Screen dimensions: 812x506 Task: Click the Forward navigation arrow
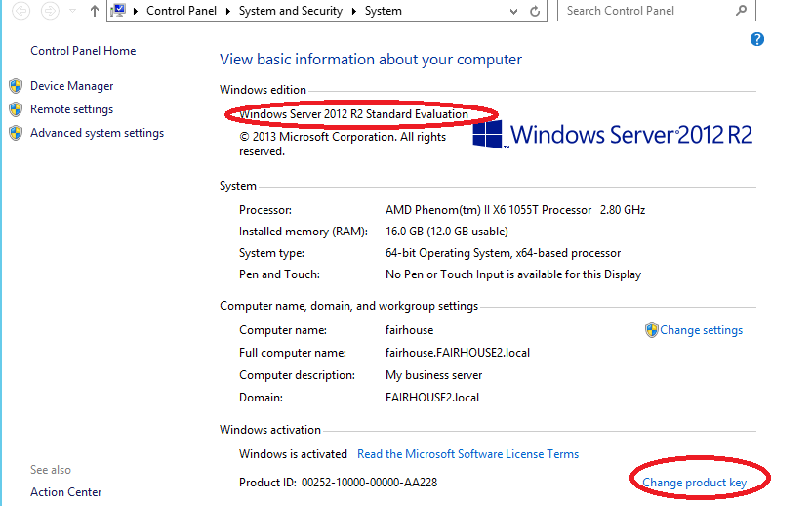coord(50,11)
